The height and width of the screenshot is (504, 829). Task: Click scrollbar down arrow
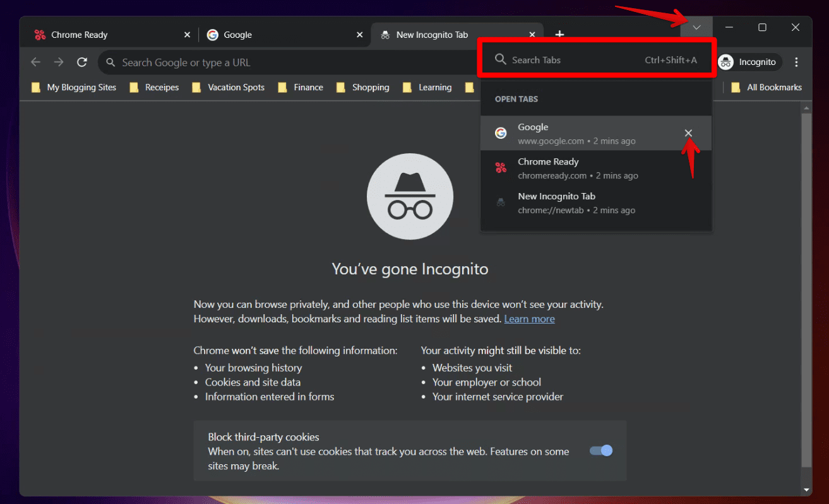(806, 490)
